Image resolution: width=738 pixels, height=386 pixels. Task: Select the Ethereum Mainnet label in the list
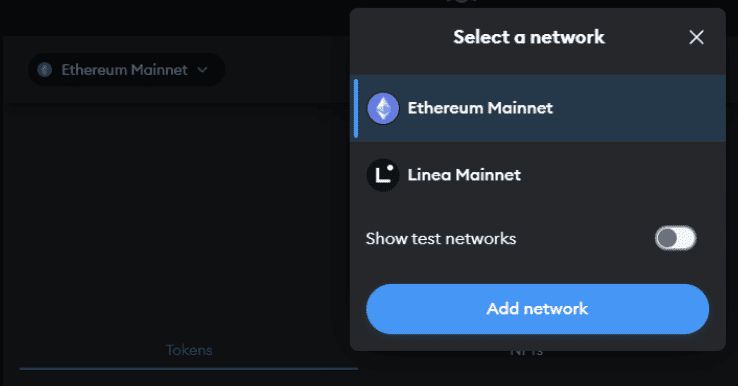pyautogui.click(x=480, y=108)
